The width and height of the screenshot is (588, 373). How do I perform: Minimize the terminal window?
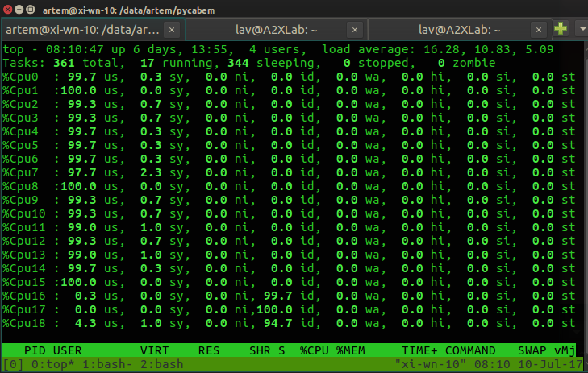point(19,10)
